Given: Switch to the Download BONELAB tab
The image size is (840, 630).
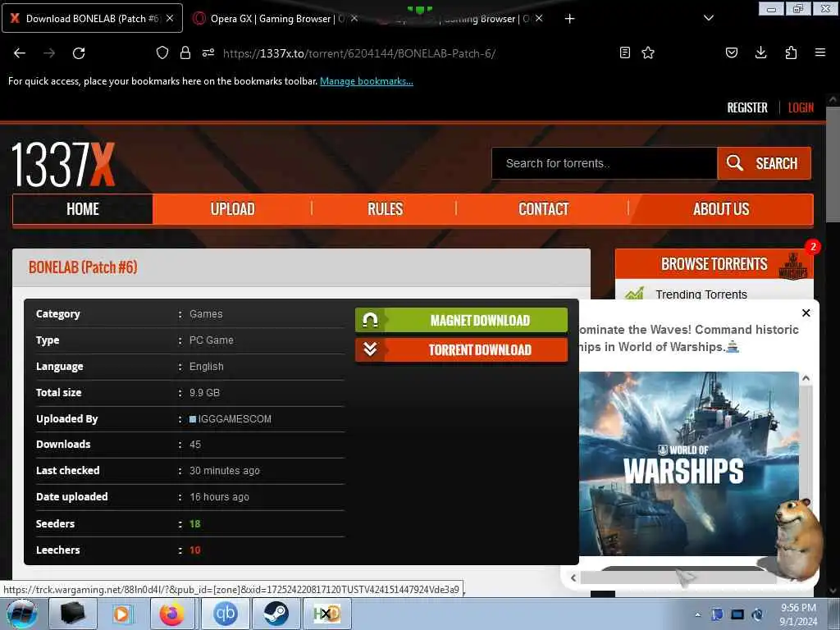Looking at the screenshot, I should point(92,18).
